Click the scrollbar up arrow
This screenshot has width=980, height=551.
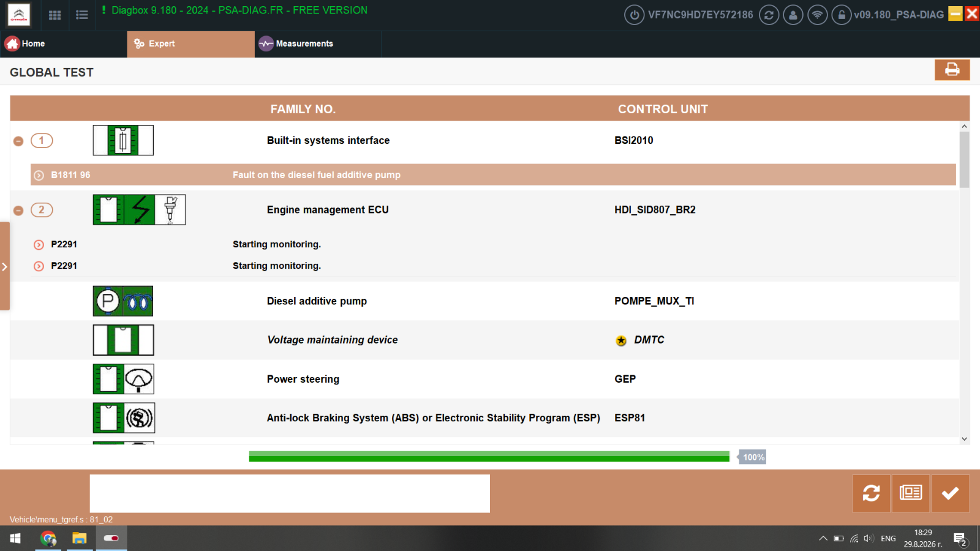coord(965,127)
